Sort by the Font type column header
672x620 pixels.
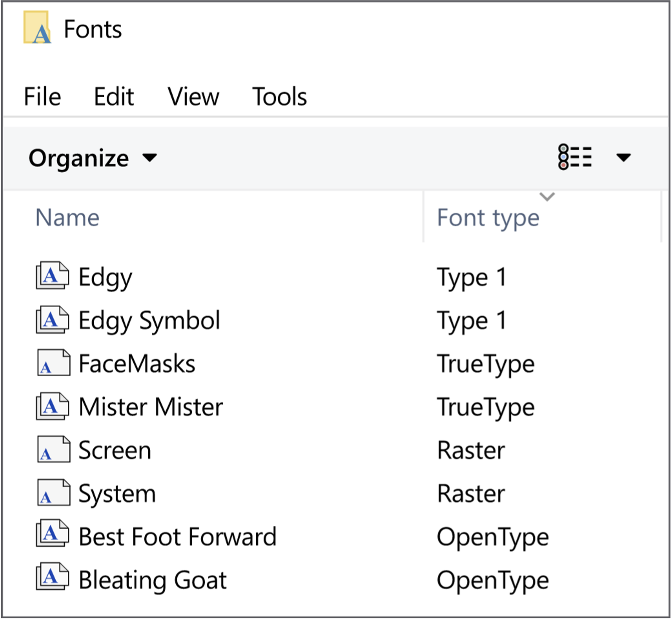coord(488,218)
